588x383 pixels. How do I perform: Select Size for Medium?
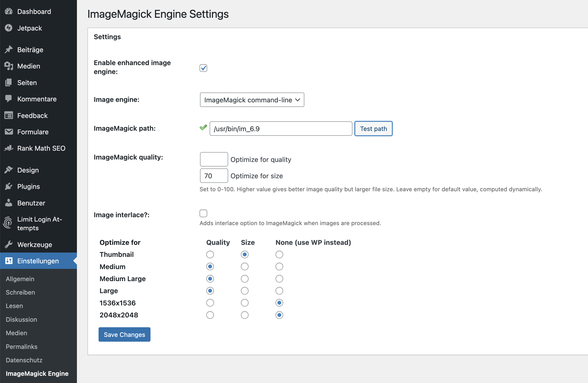pos(244,266)
